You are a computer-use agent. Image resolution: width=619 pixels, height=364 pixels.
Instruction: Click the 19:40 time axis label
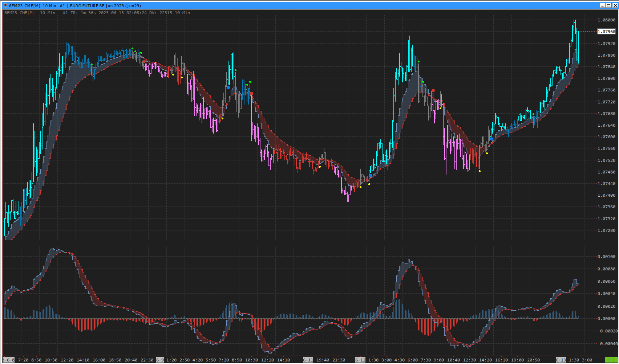pos(323,360)
